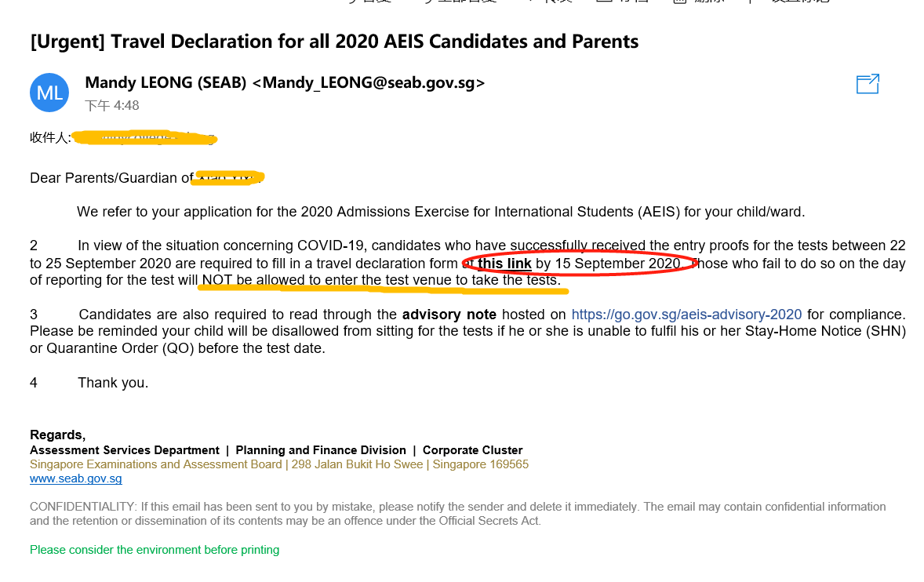This screenshot has height=582, width=924.
Task: Click the green environment-before-printing notice
Action: 155,550
